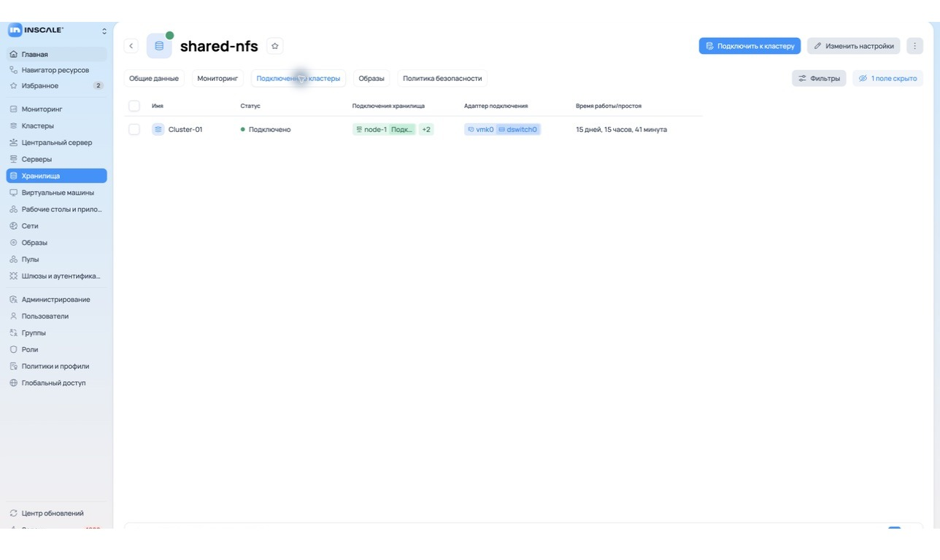Open the Cluster-01 link
Viewport: 940px width, 560px height.
pyautogui.click(x=185, y=129)
